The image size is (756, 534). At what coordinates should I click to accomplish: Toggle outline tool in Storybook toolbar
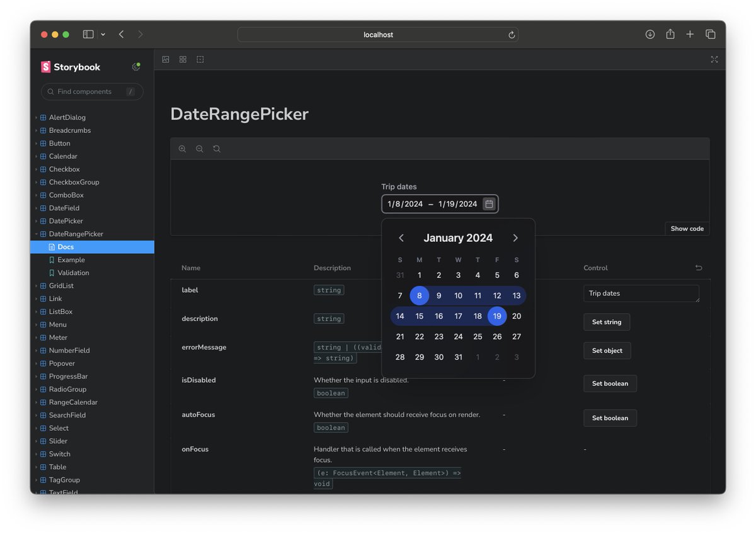[200, 59]
